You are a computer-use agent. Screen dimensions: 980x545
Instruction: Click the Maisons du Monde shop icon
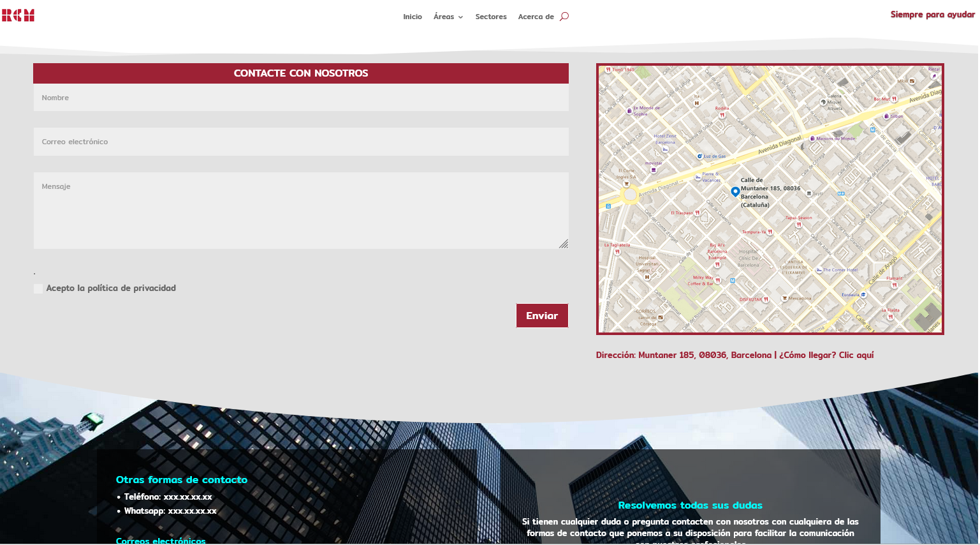point(812,138)
